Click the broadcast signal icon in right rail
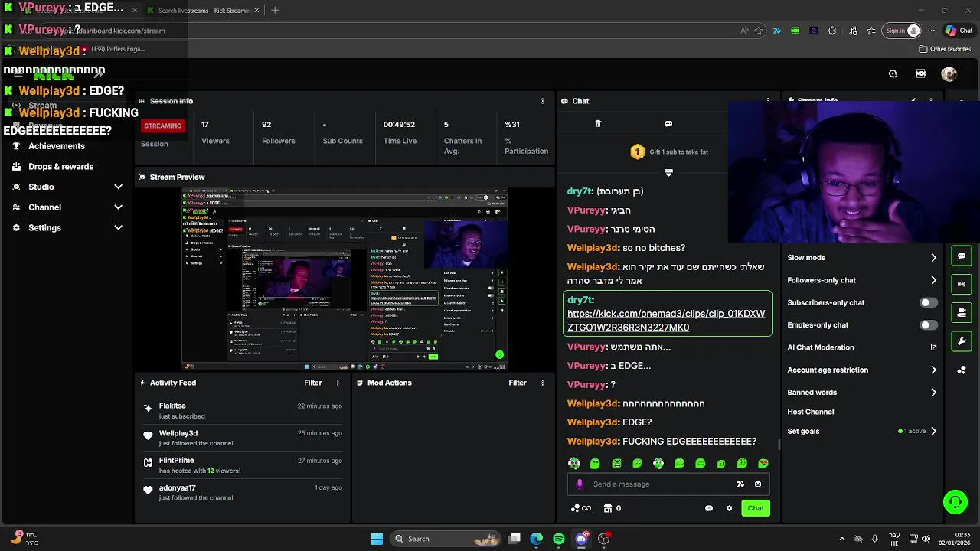 click(962, 284)
